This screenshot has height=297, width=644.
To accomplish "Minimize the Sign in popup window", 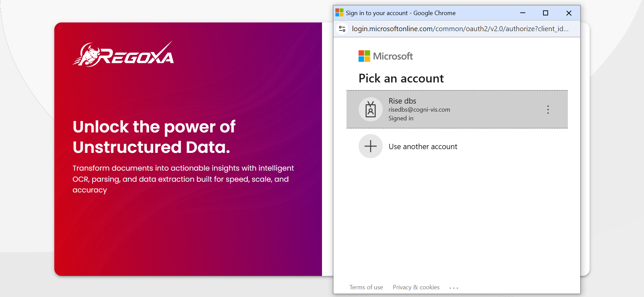I will [523, 13].
